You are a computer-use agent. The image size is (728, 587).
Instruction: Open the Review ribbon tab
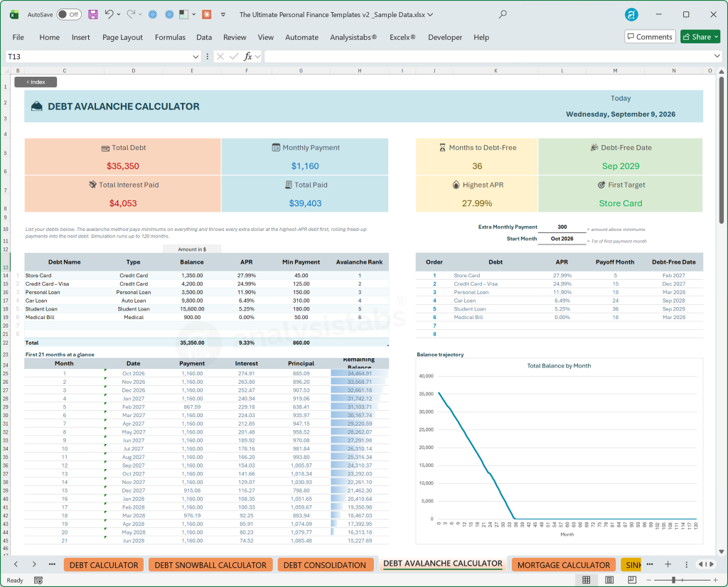pos(235,37)
